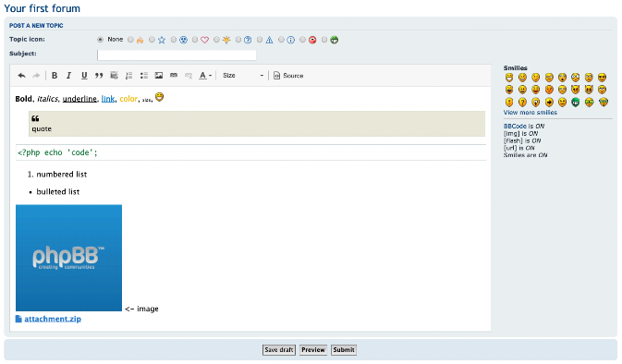
Task: Insert the idea lightbulb smiley
Action: click(536, 103)
